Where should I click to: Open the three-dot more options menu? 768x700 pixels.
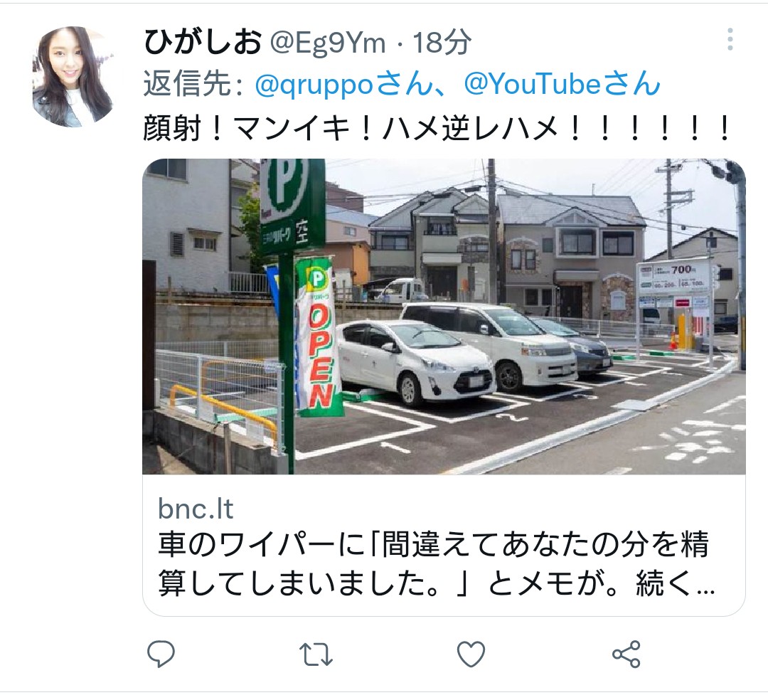pyautogui.click(x=730, y=39)
